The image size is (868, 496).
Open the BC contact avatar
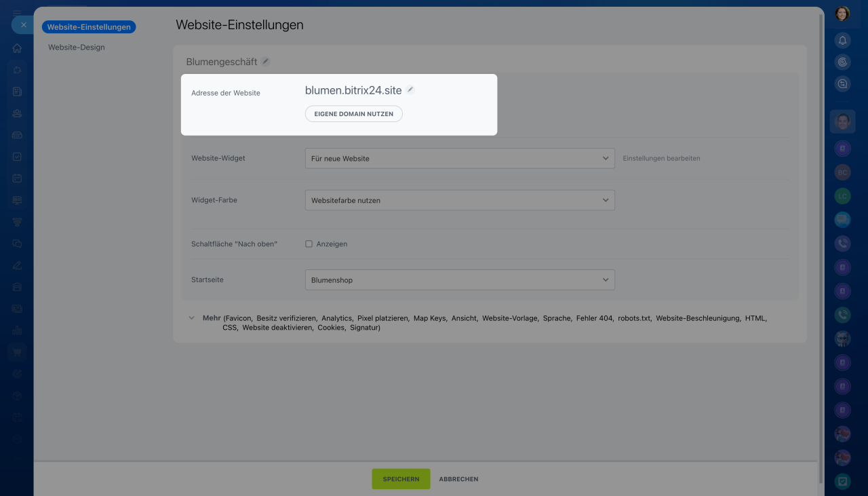(x=842, y=172)
